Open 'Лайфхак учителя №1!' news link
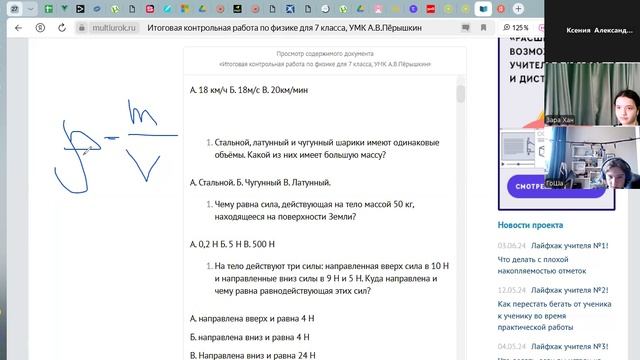 tap(569, 246)
